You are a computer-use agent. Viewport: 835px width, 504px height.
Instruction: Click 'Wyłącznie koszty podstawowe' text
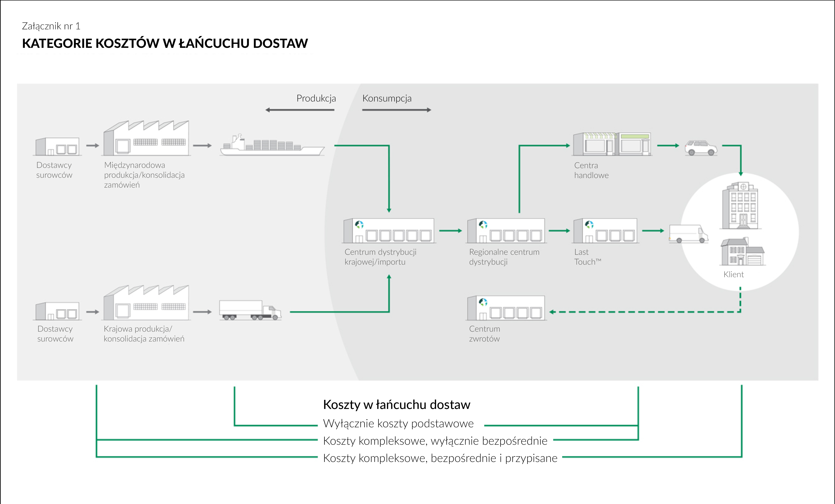[x=399, y=423]
